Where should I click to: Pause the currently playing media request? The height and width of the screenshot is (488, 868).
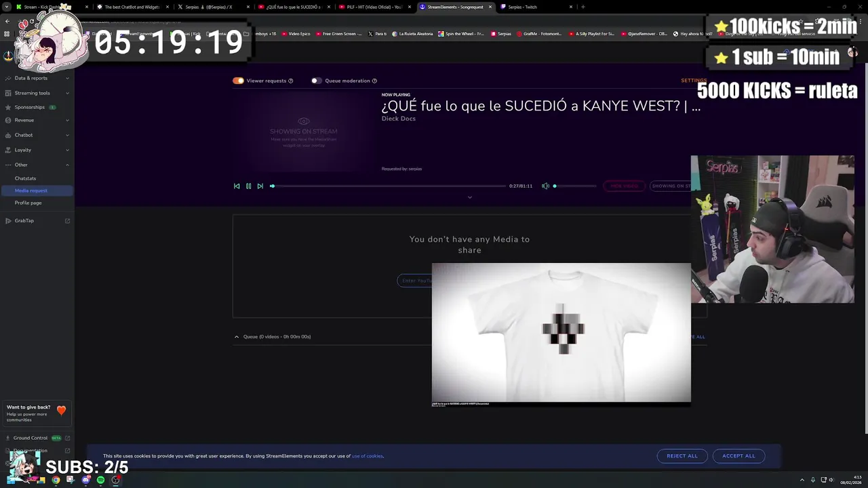point(248,186)
